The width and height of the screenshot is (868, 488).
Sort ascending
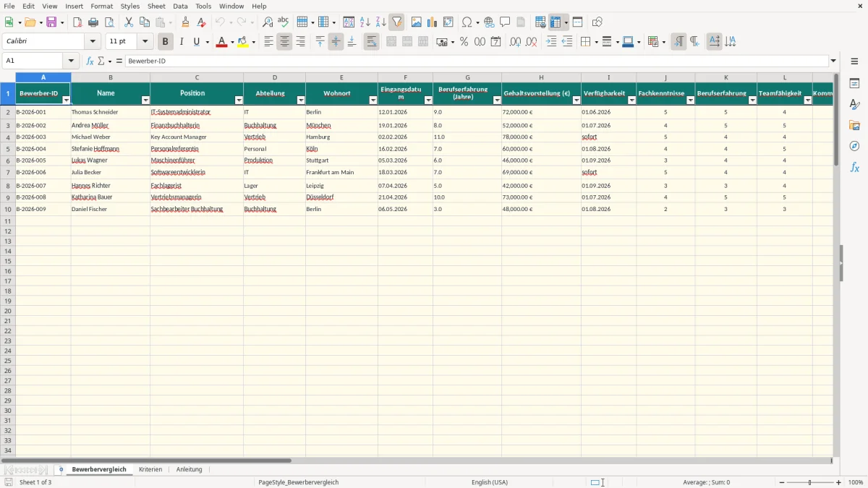pos(365,22)
